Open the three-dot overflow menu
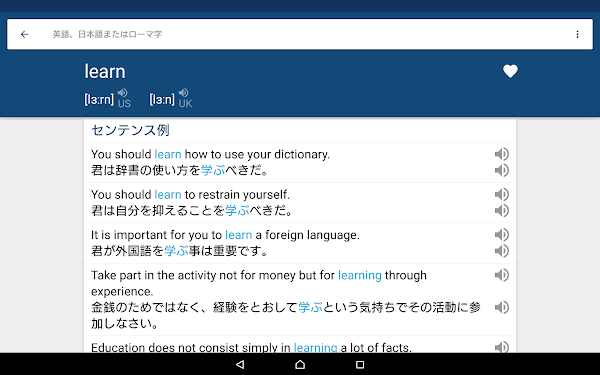600x375 pixels. (577, 34)
